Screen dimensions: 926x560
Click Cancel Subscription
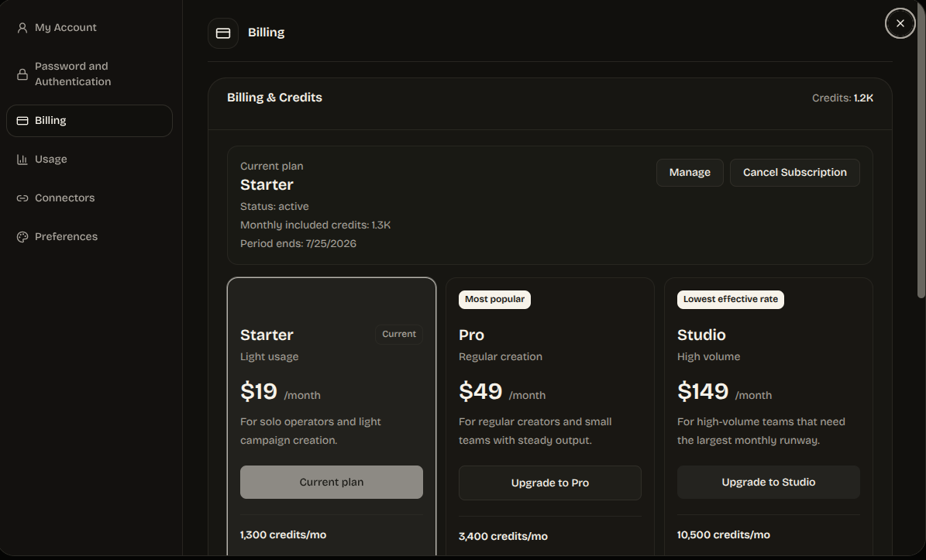[x=795, y=173]
